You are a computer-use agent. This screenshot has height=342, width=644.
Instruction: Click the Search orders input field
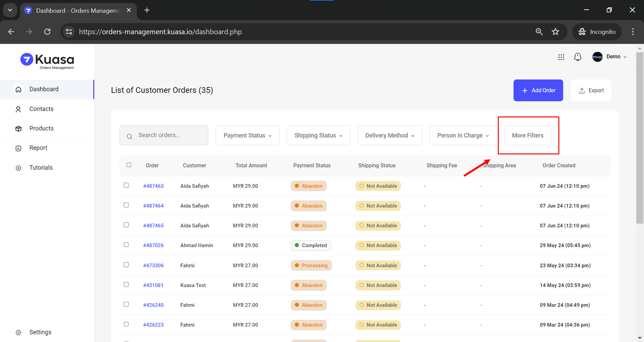click(x=167, y=135)
